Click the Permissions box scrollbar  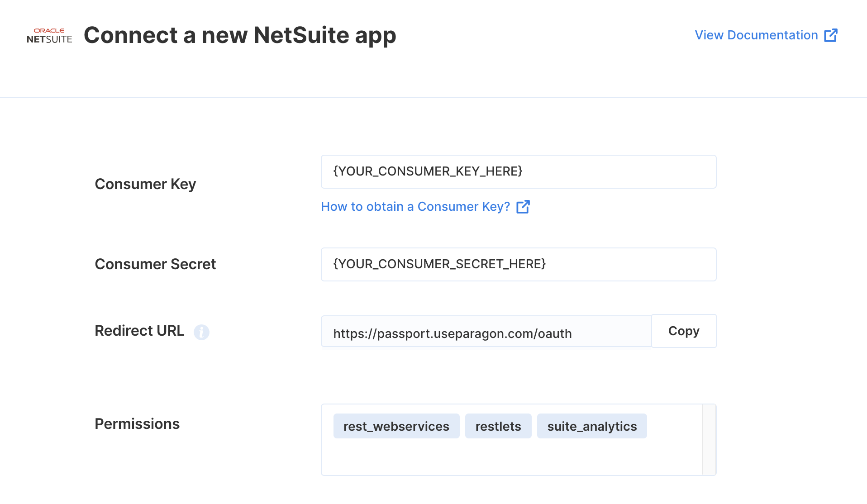click(x=709, y=440)
